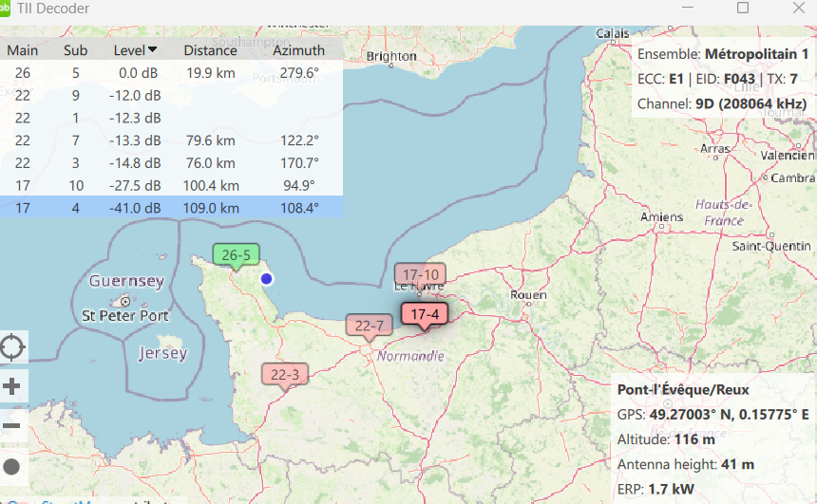
Task: Click Pont-l'Évêque/Reux transmitter name
Action: tap(683, 390)
